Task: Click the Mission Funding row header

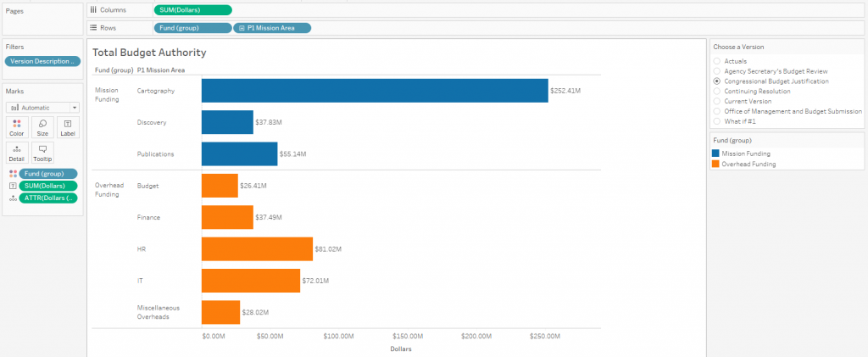Action: [x=106, y=95]
